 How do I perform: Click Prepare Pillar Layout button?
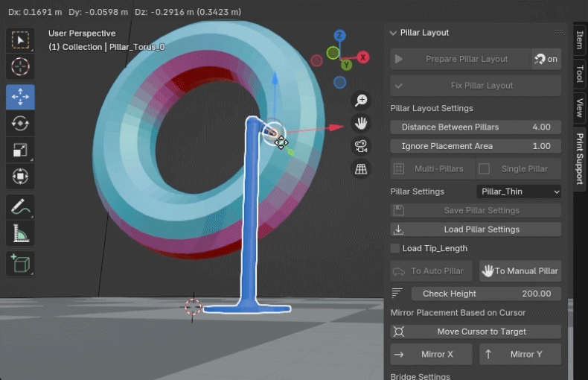click(461, 59)
